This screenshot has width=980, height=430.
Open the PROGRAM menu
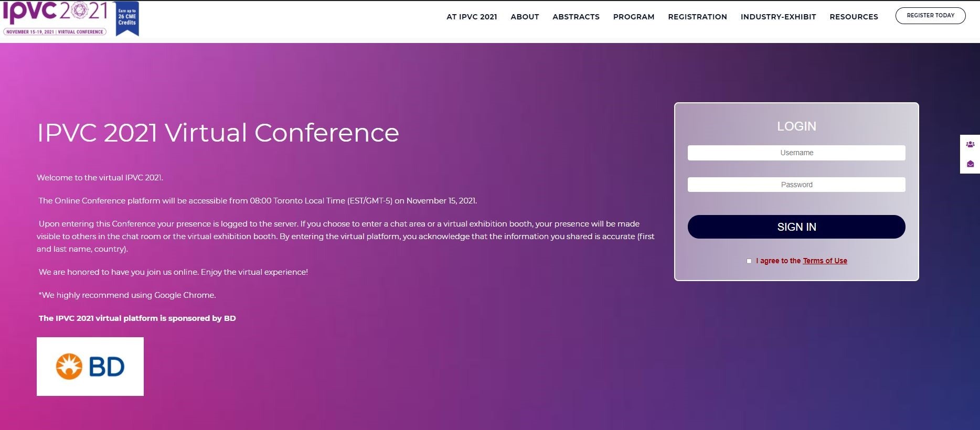[x=634, y=17]
